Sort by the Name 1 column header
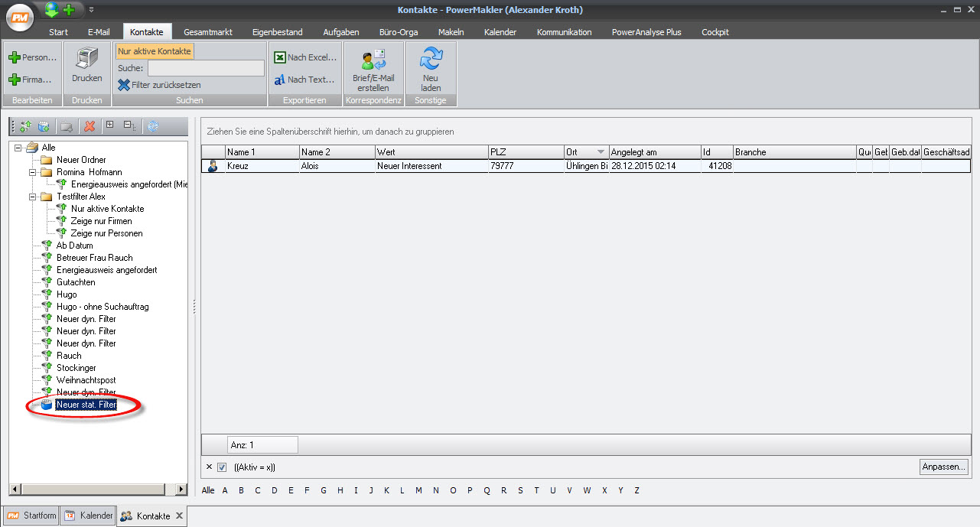This screenshot has height=527, width=980. tap(262, 152)
